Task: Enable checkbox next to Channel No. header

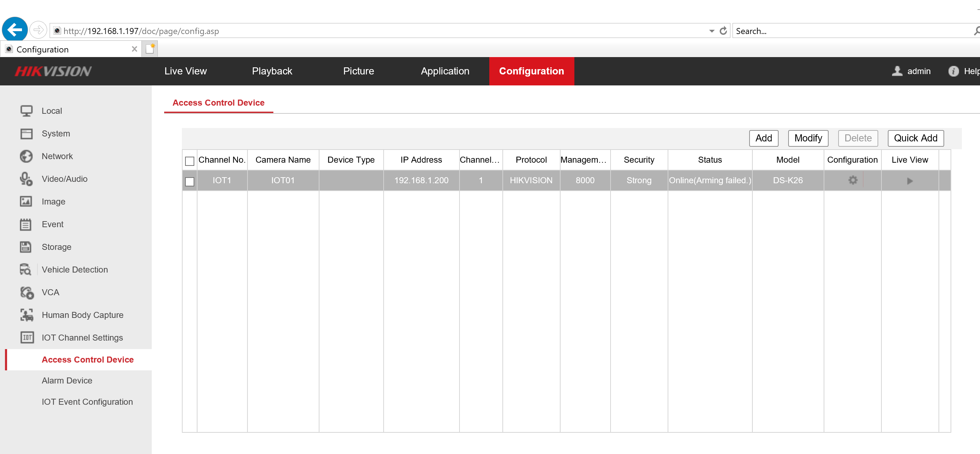Action: click(190, 161)
